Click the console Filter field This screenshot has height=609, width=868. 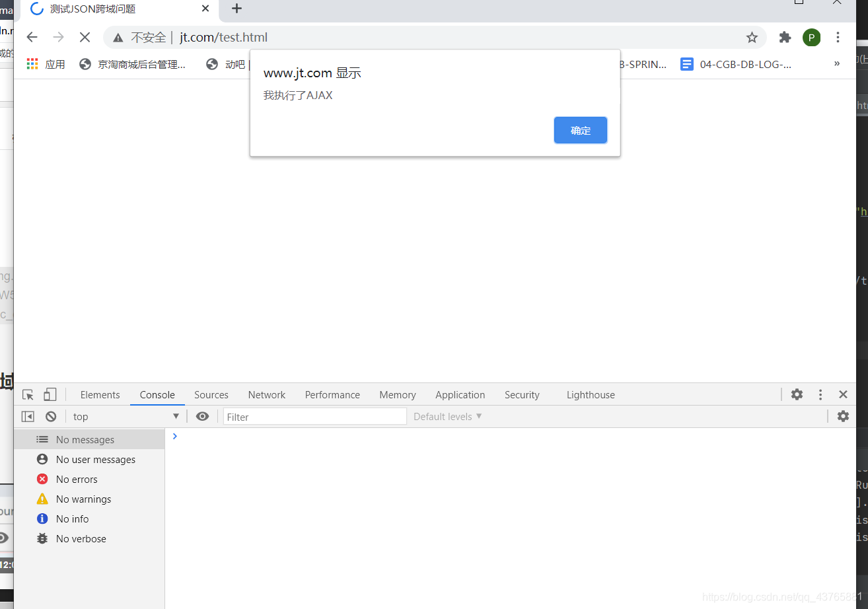pos(315,417)
